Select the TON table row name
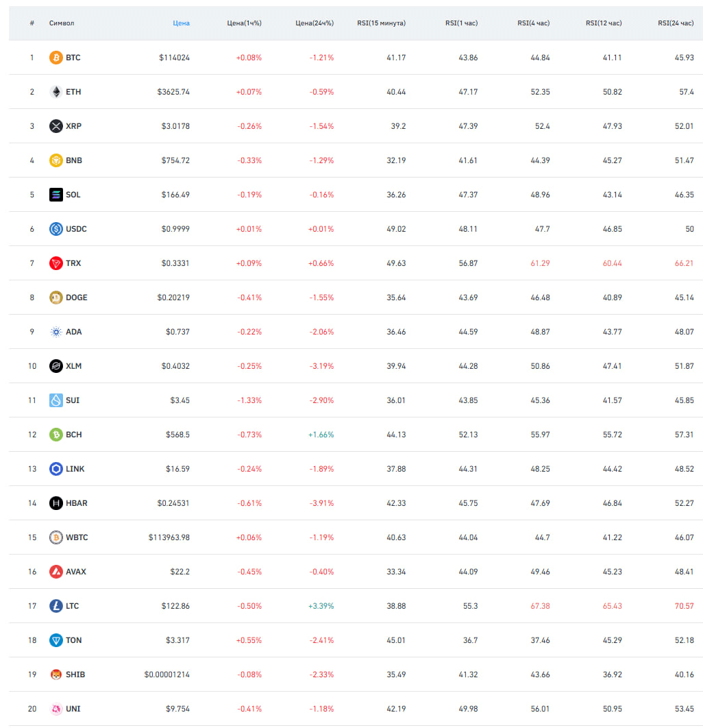Screen dimensions: 703x728 click(x=74, y=640)
